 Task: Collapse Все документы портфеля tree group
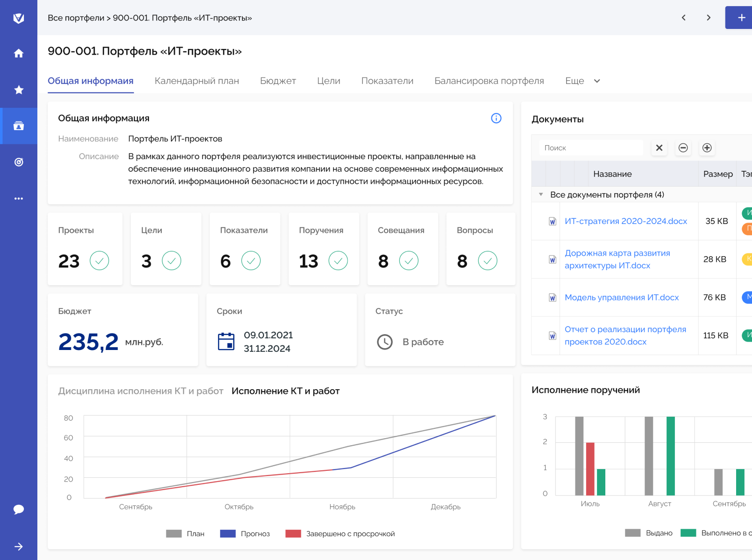click(x=541, y=195)
